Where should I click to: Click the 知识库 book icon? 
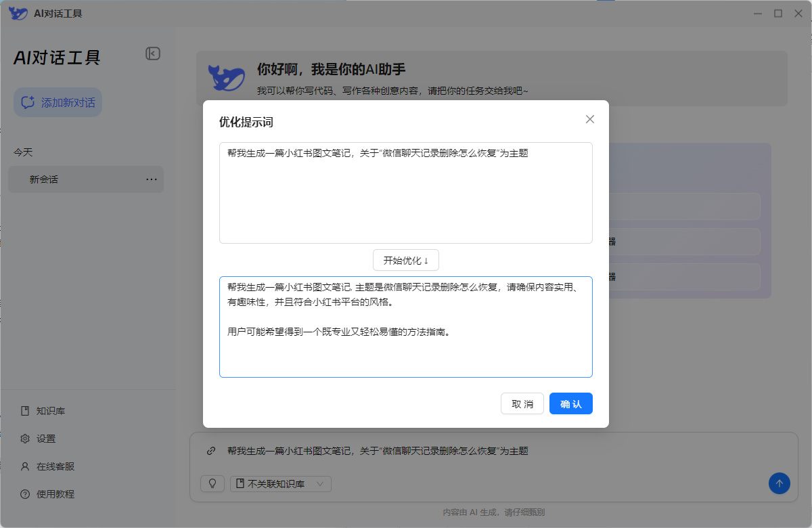tap(25, 411)
